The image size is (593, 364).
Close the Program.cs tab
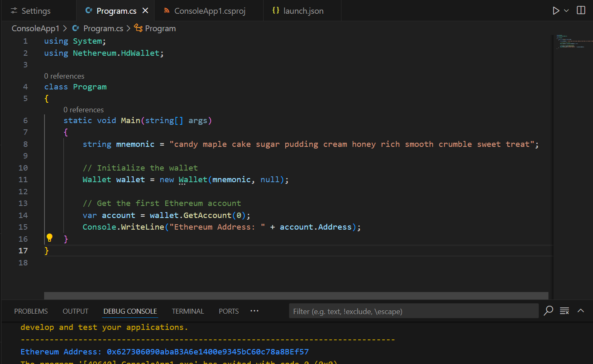[x=145, y=11]
